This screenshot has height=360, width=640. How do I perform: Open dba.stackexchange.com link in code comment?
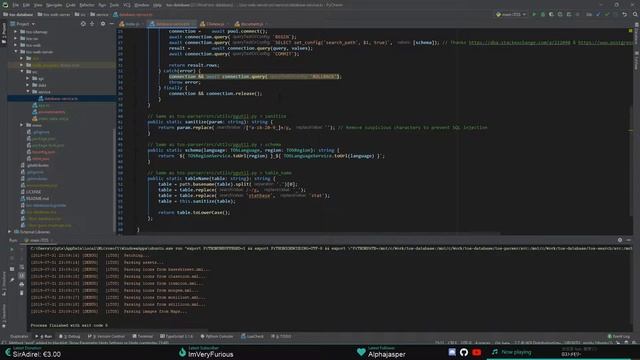coord(519,42)
